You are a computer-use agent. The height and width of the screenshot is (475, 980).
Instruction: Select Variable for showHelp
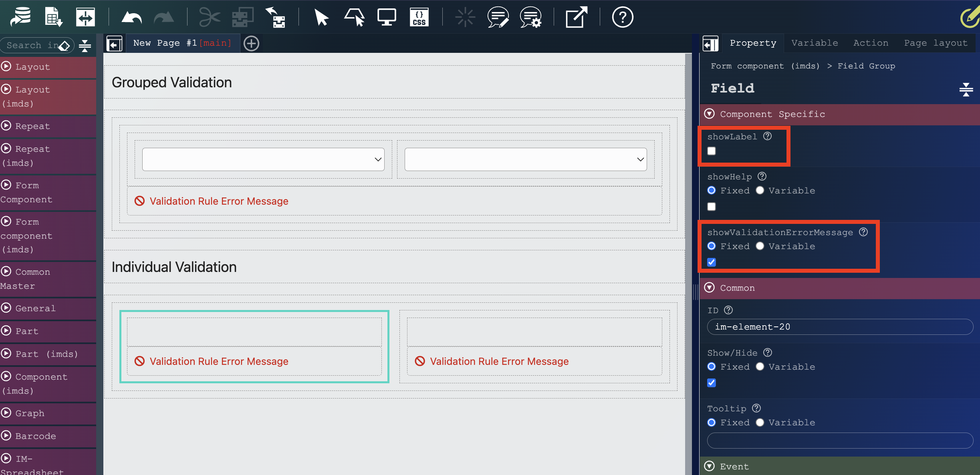[760, 191]
